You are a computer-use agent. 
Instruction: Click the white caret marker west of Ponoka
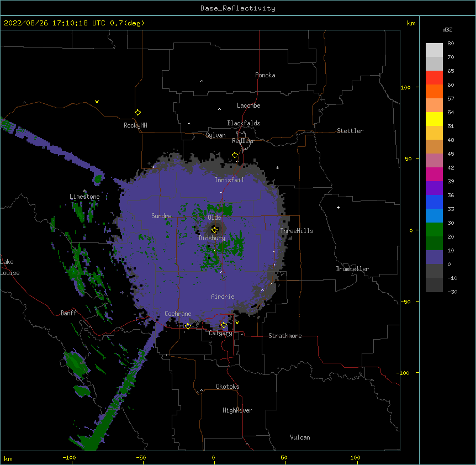click(x=202, y=81)
